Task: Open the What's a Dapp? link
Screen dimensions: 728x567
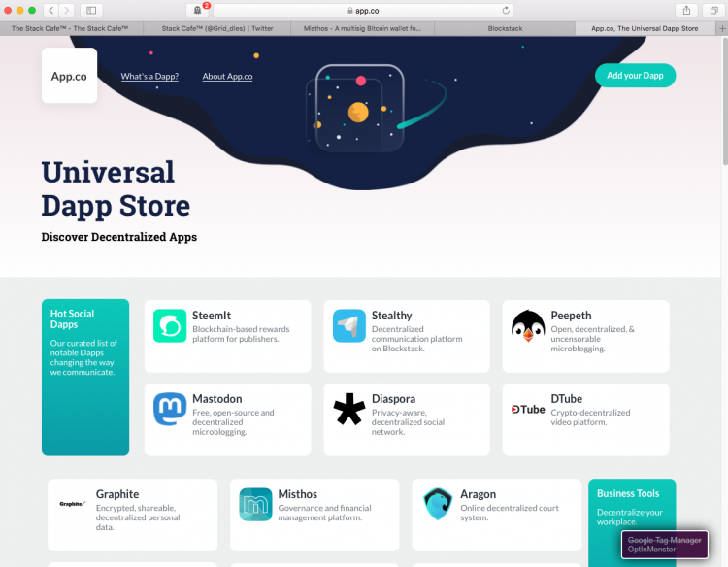Action: [x=149, y=76]
